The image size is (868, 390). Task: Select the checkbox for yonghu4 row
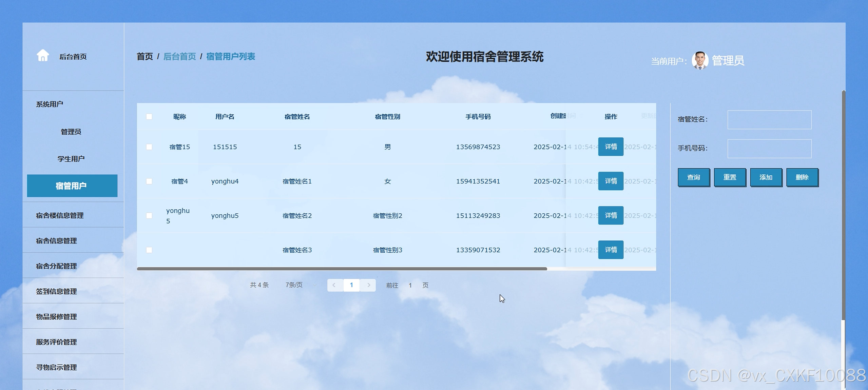click(149, 181)
